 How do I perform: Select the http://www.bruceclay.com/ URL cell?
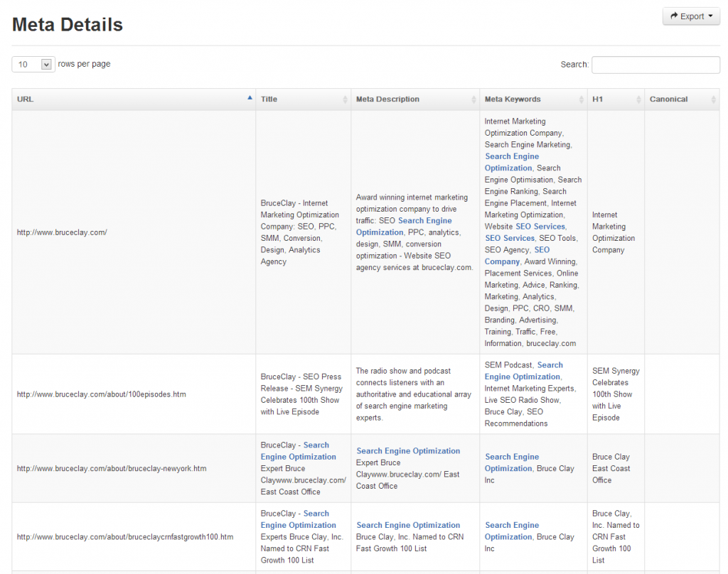tap(134, 232)
